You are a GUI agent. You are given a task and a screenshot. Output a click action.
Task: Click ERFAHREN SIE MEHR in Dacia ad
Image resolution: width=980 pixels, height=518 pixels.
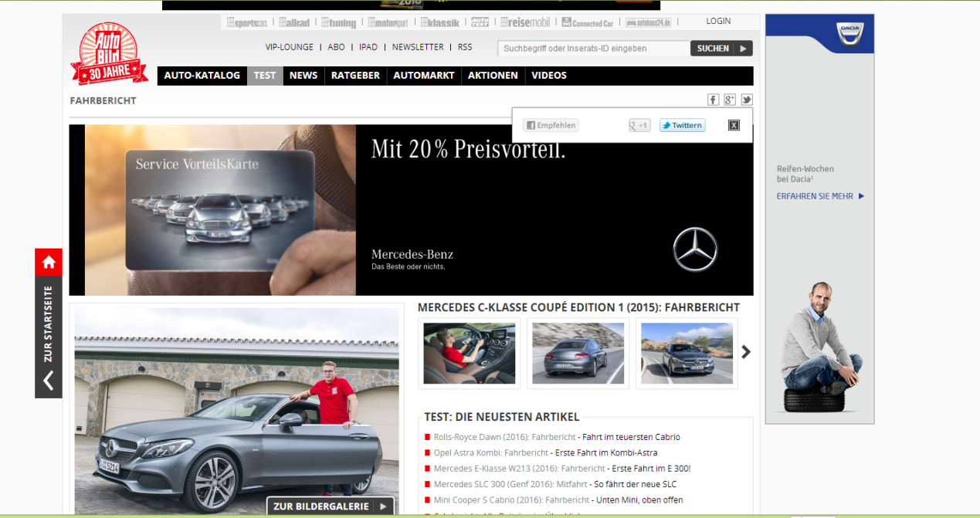pos(820,196)
